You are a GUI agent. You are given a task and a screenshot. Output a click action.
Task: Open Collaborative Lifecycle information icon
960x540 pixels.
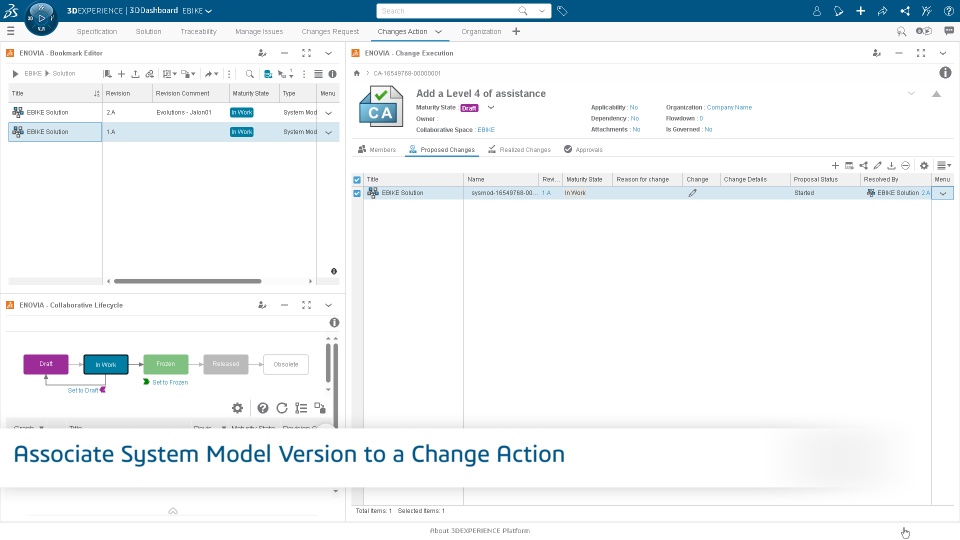click(x=334, y=323)
